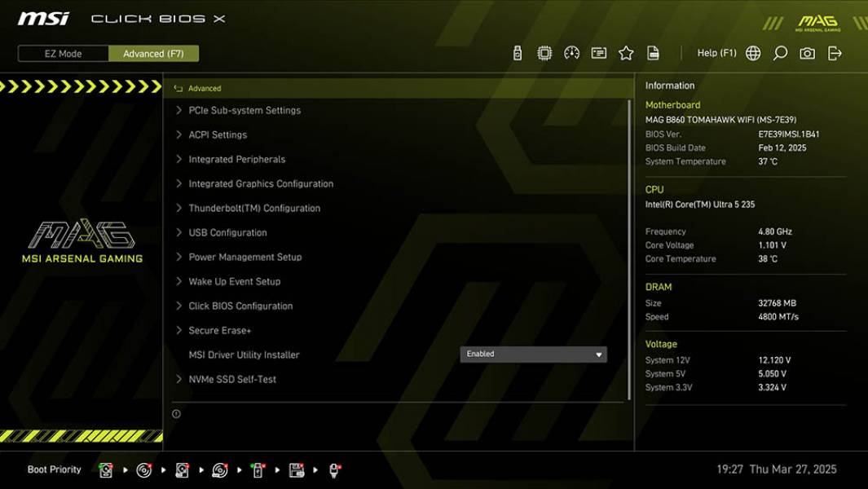868x489 pixels.
Task: Click the Boot Priority label
Action: pos(55,469)
